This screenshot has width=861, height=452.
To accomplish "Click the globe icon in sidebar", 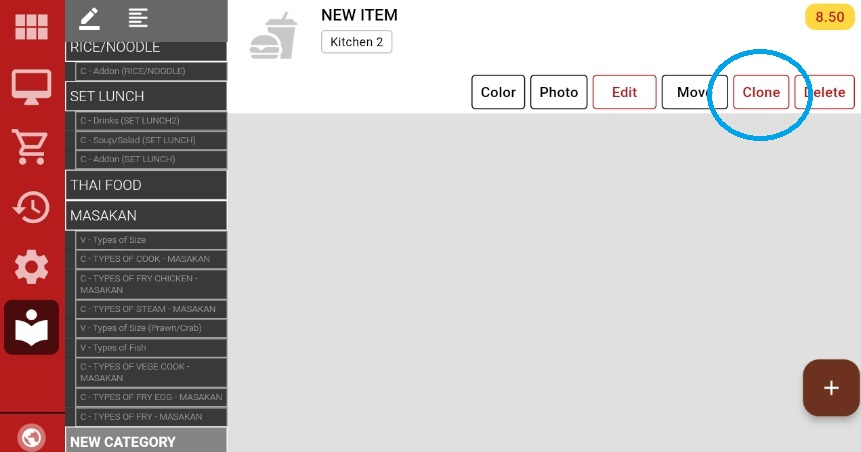I will 31,438.
